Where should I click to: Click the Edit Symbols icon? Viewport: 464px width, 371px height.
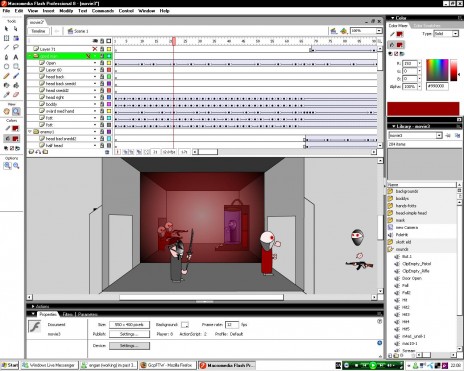click(344, 31)
